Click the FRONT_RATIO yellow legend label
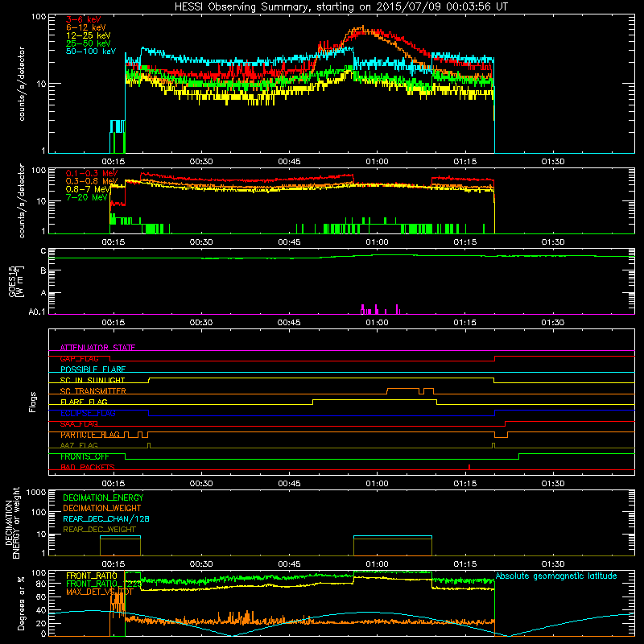This screenshot has width=644, height=644. 92,576
